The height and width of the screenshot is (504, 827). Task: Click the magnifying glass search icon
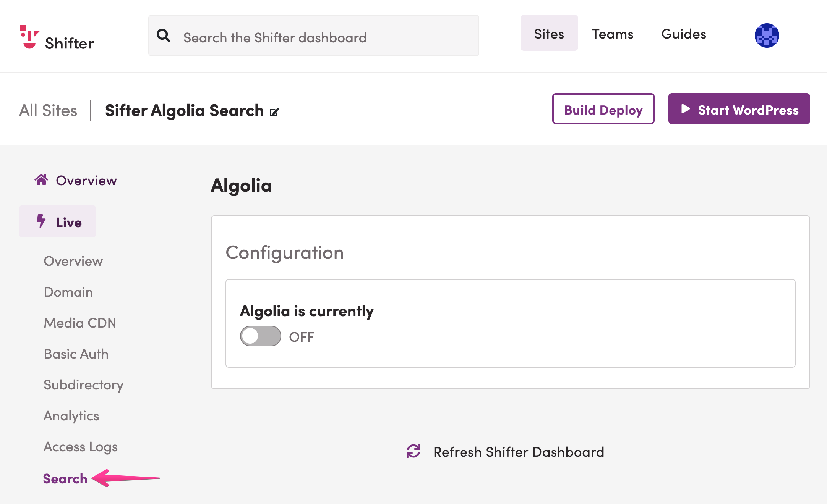164,36
